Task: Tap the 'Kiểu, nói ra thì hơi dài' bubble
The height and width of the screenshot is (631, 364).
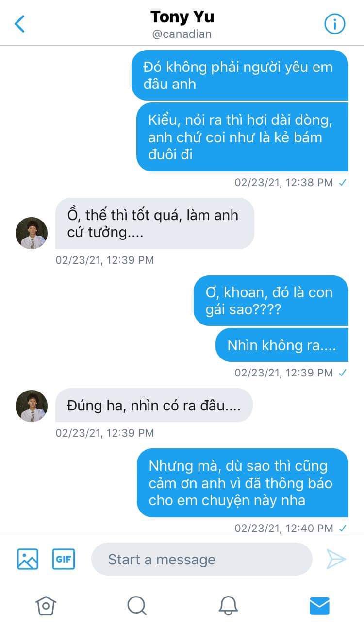Action: pos(243,137)
